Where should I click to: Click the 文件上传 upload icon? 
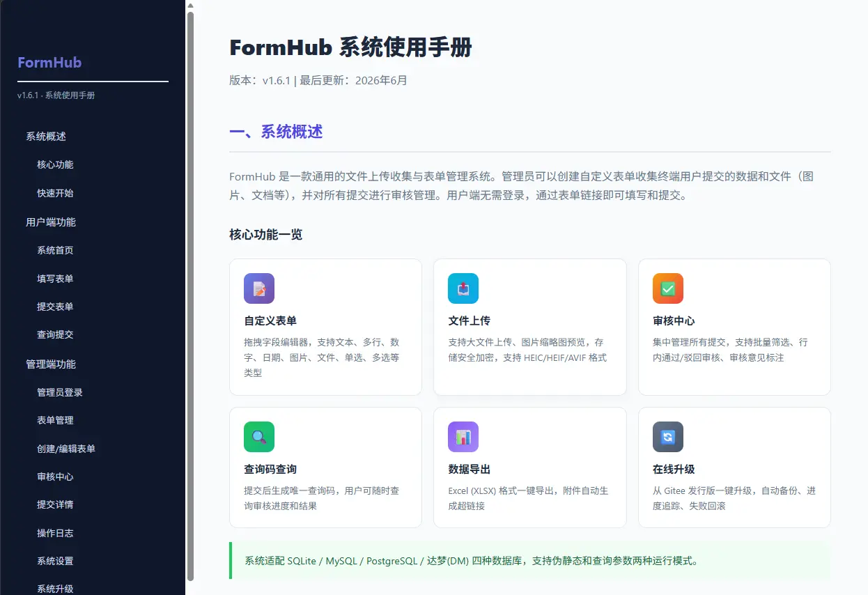(x=463, y=288)
